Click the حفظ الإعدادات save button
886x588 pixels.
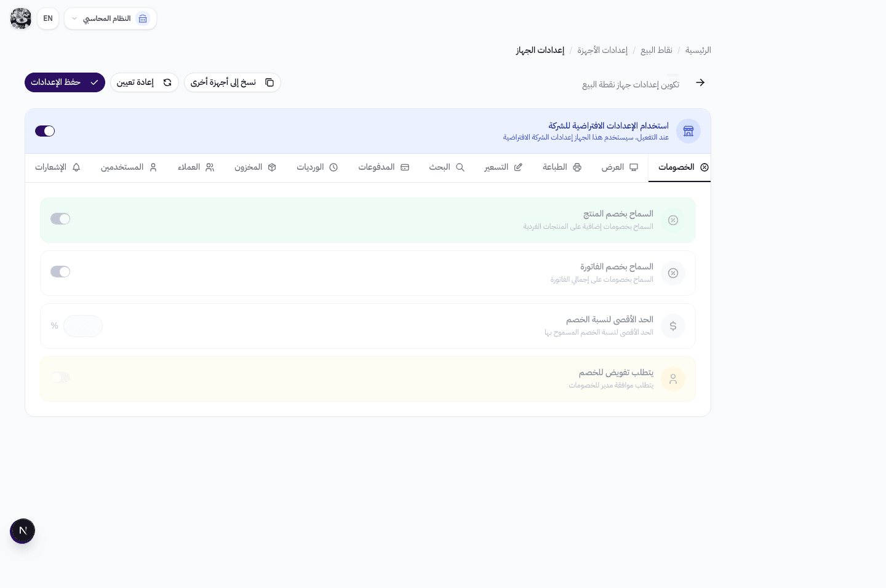[65, 82]
